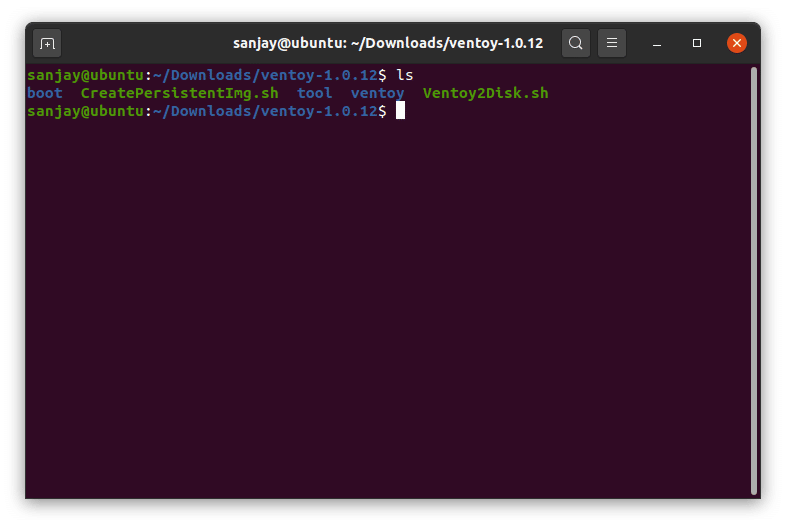Close the terminal with the orange button
The height and width of the screenshot is (527, 786).
click(x=737, y=43)
